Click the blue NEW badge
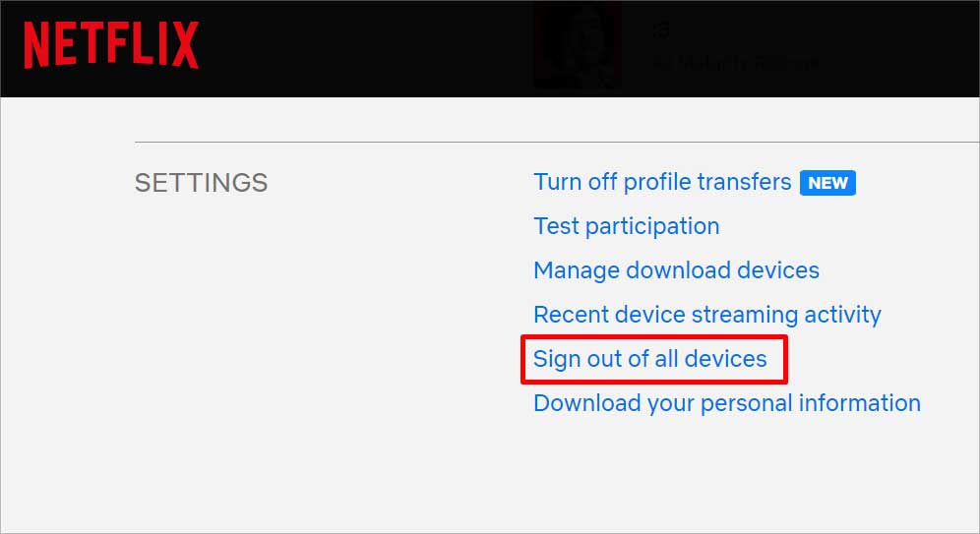The image size is (980, 534). tap(827, 183)
